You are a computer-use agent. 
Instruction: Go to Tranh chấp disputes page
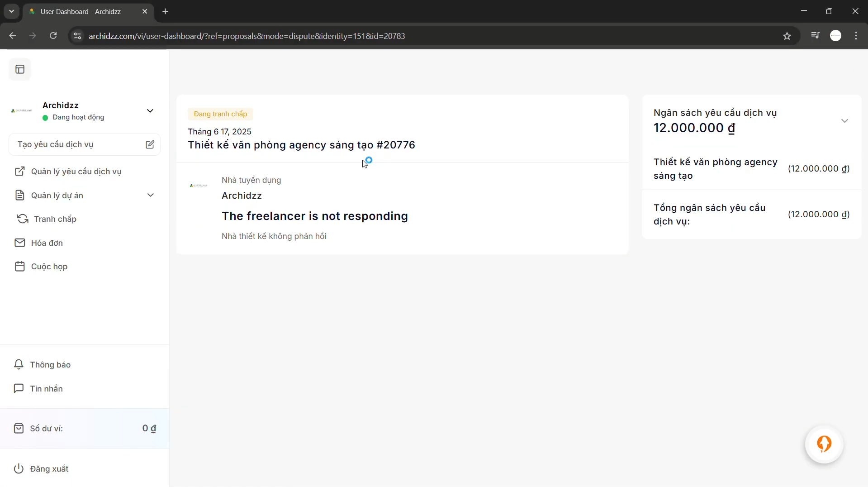(55, 219)
